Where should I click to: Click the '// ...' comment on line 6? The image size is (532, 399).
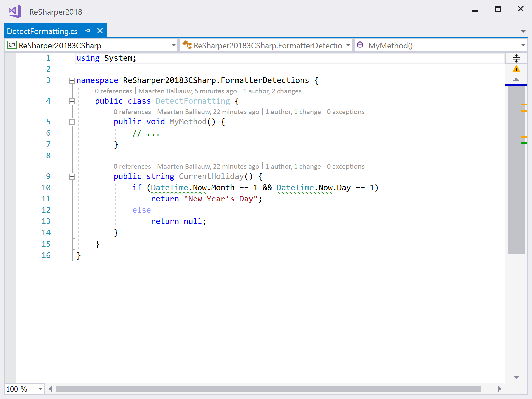tap(146, 133)
